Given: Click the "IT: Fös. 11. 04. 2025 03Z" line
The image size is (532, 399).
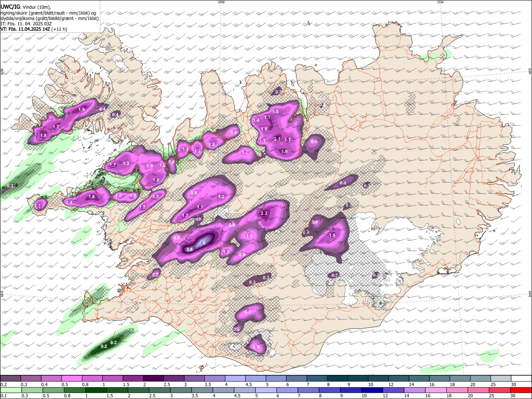Looking at the screenshot, I should [26, 24].
